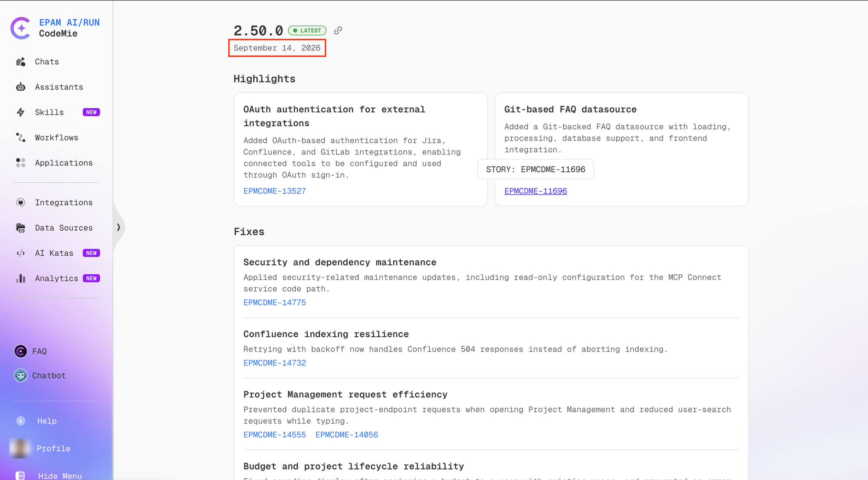
Task: Click Hide Menu label
Action: tap(60, 476)
